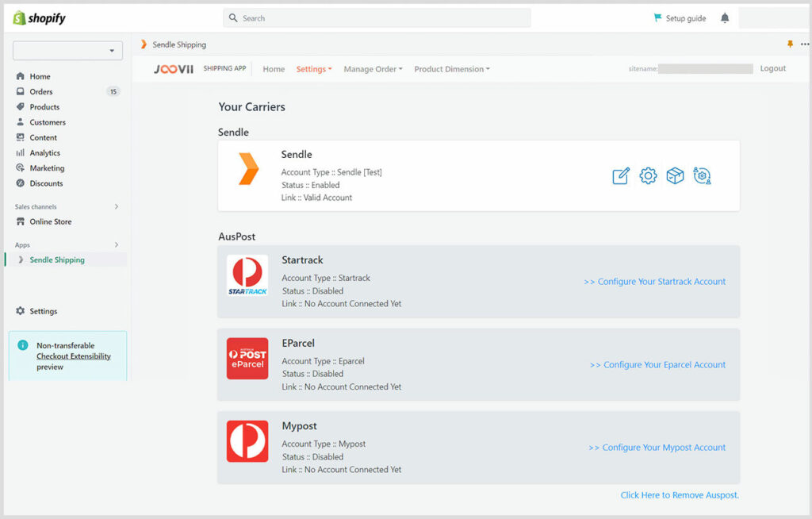Click the Analytics bar chart icon
Screen dimensions: 812x519
[20, 152]
